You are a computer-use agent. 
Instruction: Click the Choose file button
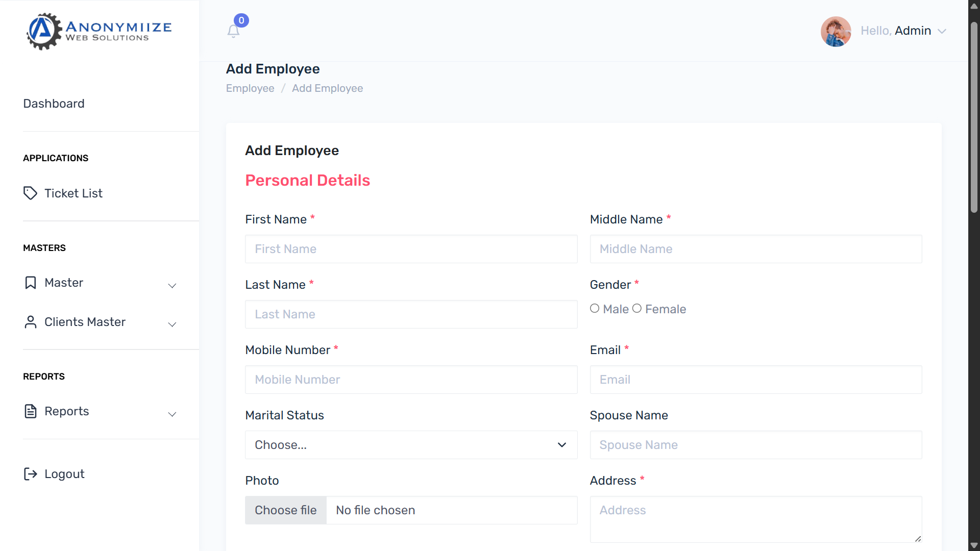(286, 510)
